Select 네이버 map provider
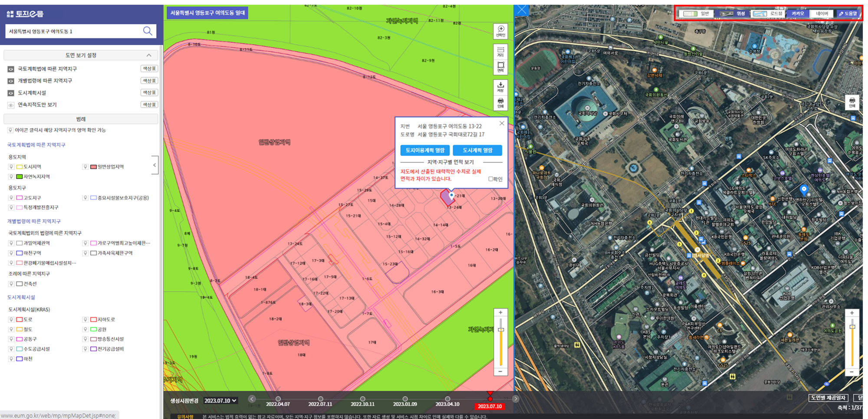The image size is (868, 419). click(822, 13)
